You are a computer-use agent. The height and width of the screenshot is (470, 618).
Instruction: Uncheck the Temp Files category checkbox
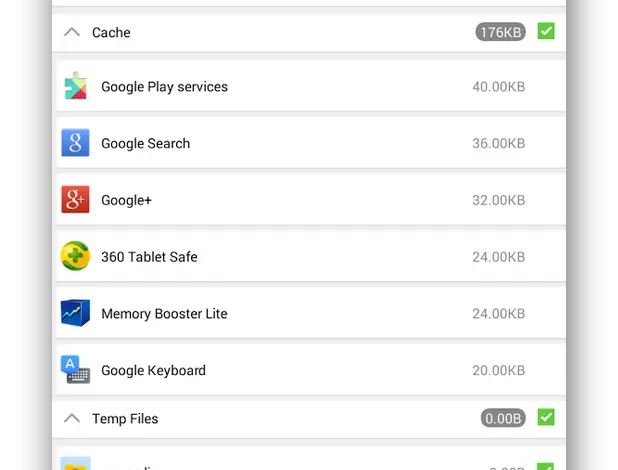pos(546,417)
